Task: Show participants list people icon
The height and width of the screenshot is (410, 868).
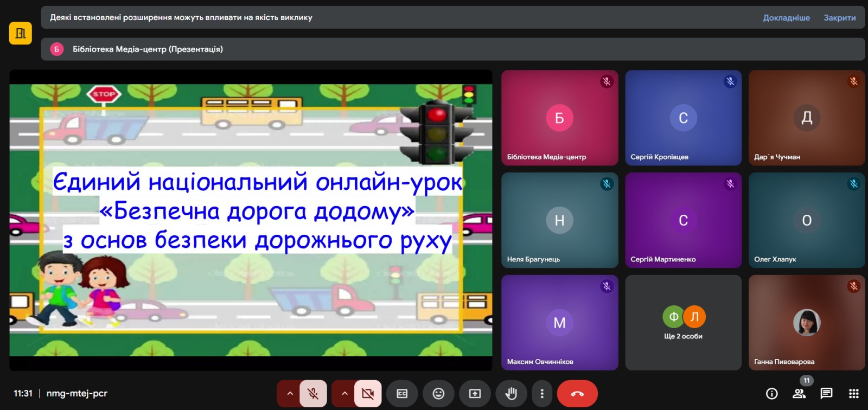Action: (x=799, y=394)
